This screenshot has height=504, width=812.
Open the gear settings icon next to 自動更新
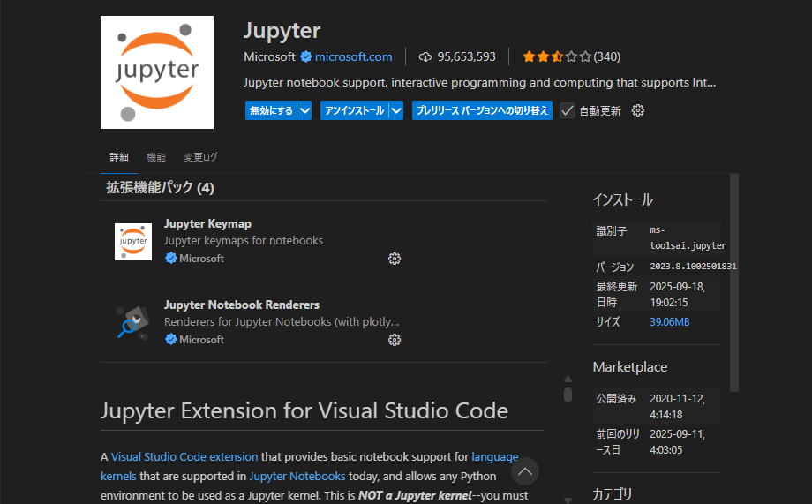pyautogui.click(x=638, y=110)
